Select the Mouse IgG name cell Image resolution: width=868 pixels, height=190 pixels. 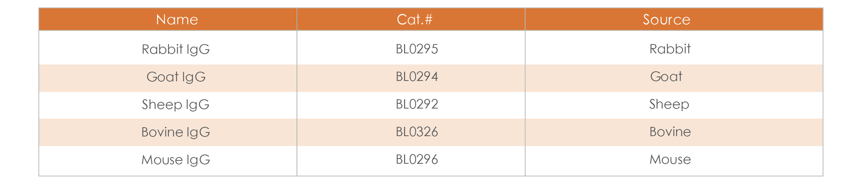(x=168, y=161)
